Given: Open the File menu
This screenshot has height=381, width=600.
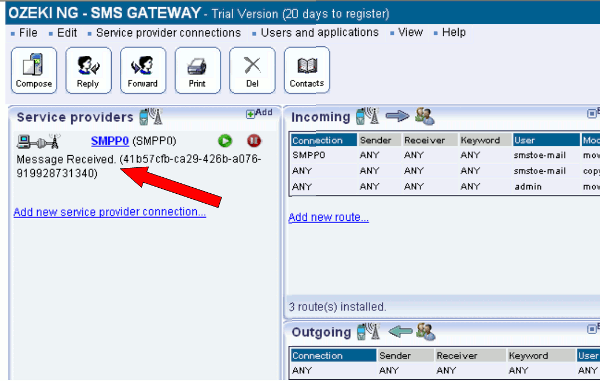Looking at the screenshot, I should coord(28,33).
